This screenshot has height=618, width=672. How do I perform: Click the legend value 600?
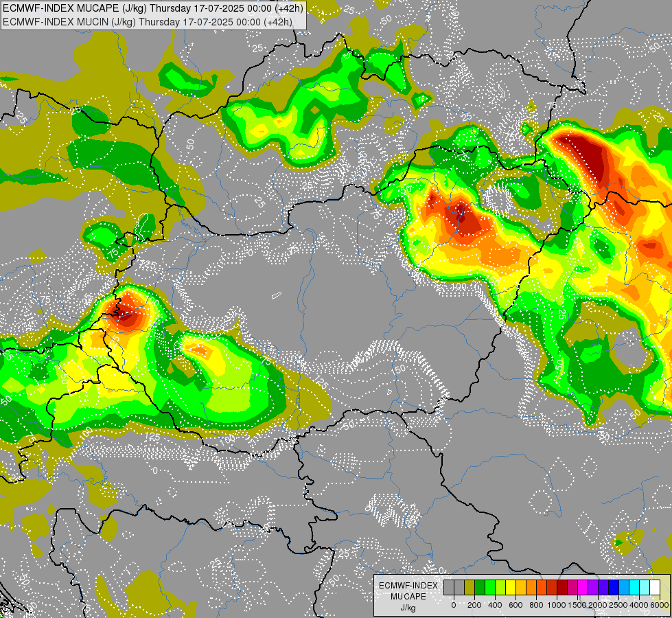[515, 605]
